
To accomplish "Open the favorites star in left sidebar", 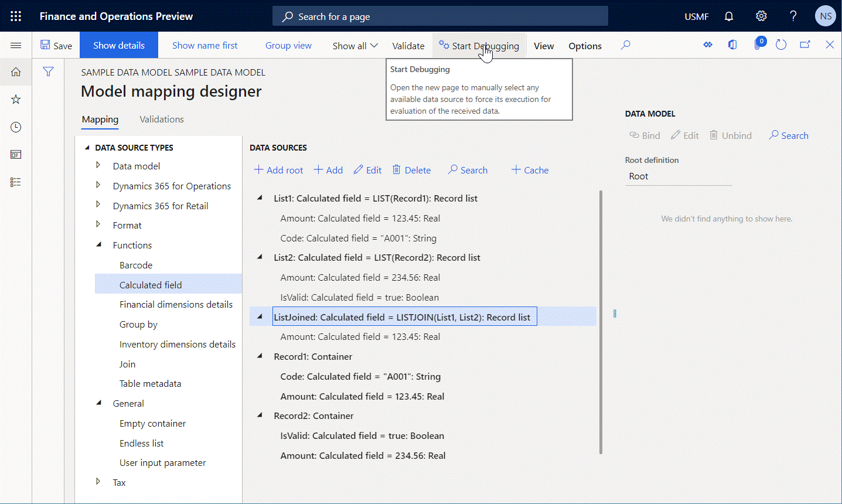I will 16,99.
